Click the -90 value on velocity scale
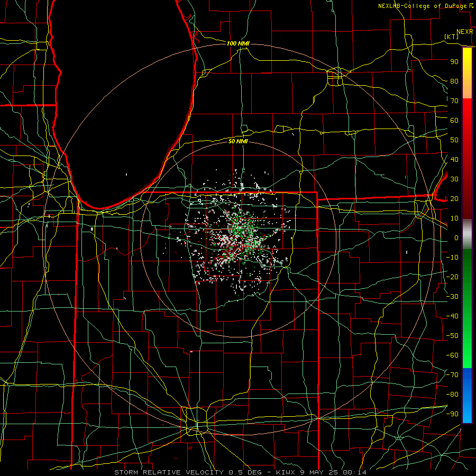476x476 pixels. point(452,414)
